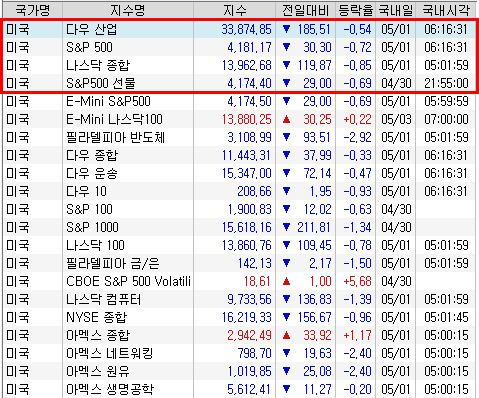Sort by 지수명 column header

[x=128, y=10]
